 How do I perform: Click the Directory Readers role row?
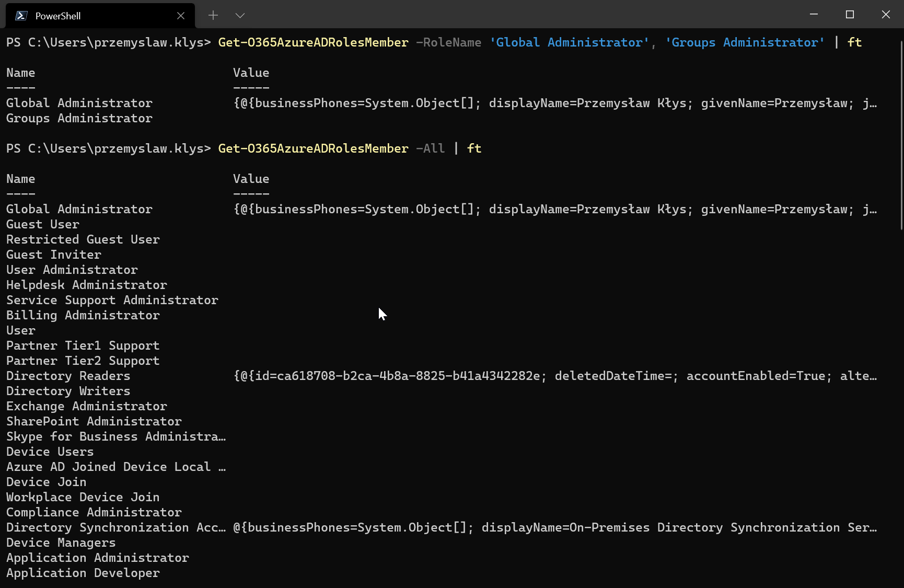click(68, 376)
